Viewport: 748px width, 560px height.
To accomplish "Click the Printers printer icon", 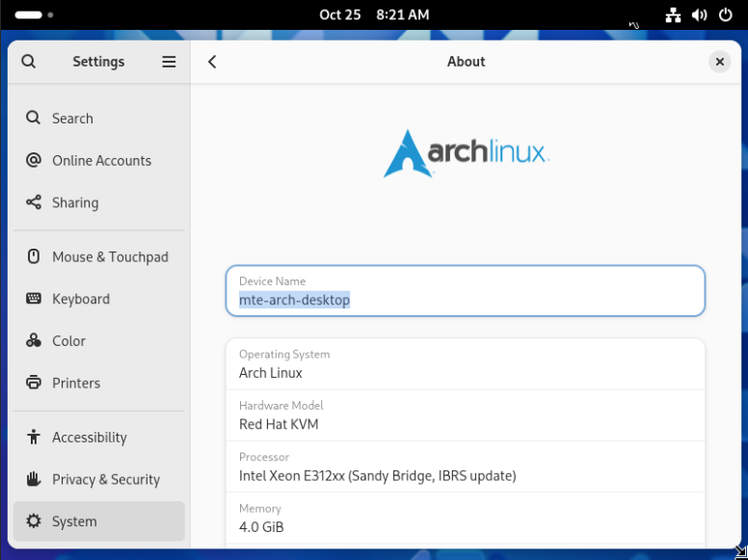I will [33, 383].
